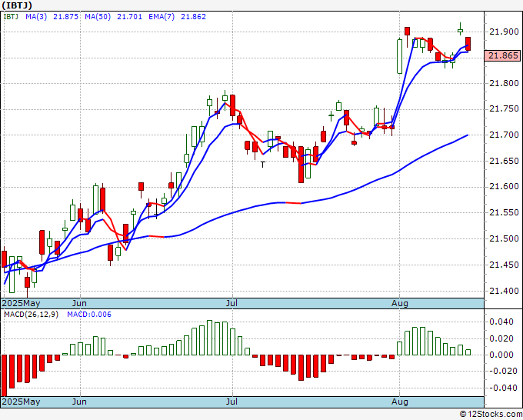This screenshot has width=523, height=420.
Task: Click Aug on MACD date axis
Action: pos(400,402)
